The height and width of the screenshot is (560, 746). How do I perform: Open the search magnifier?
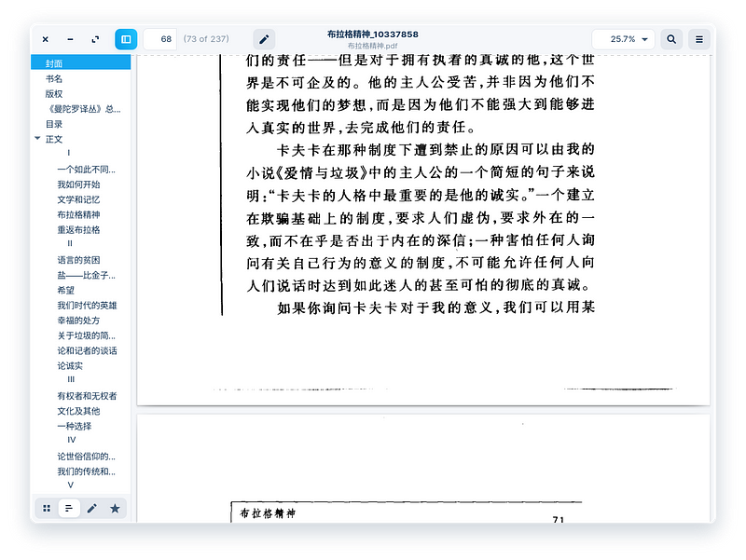[671, 39]
